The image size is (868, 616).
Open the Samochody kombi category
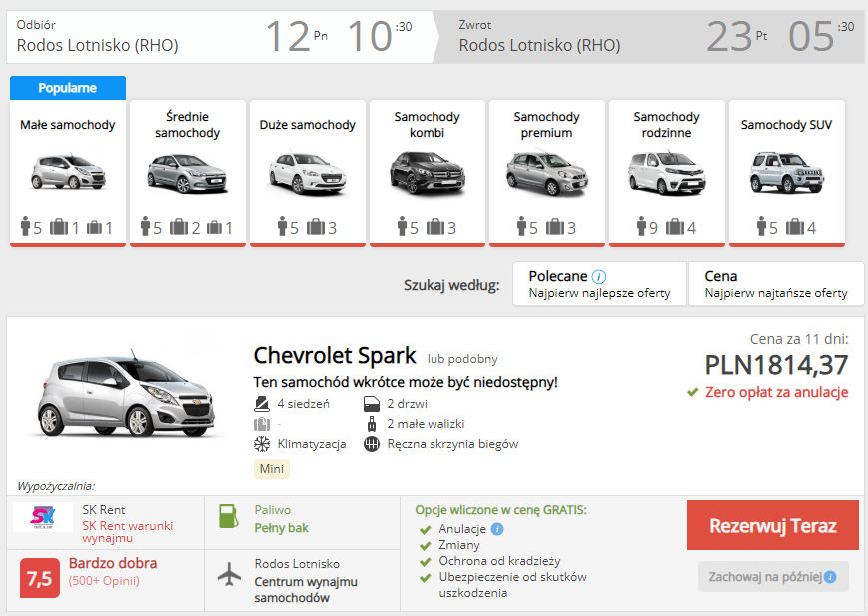[x=428, y=173]
